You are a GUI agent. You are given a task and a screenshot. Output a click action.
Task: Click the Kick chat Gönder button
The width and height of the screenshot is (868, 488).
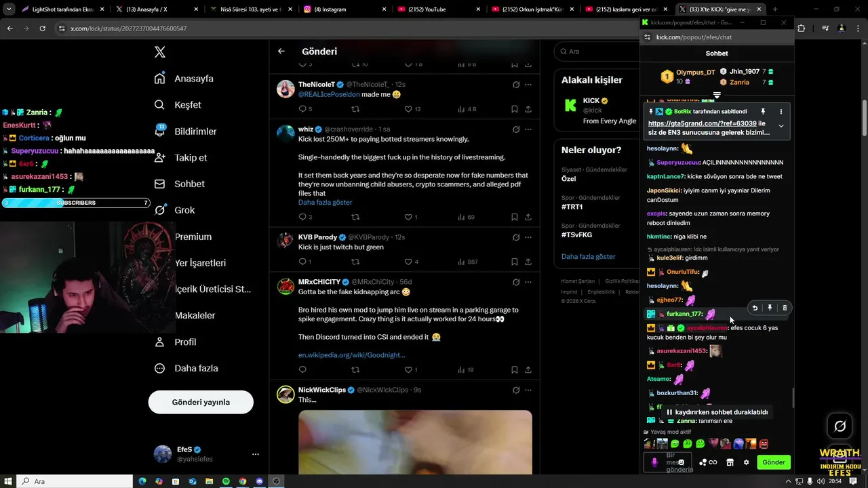tap(774, 462)
